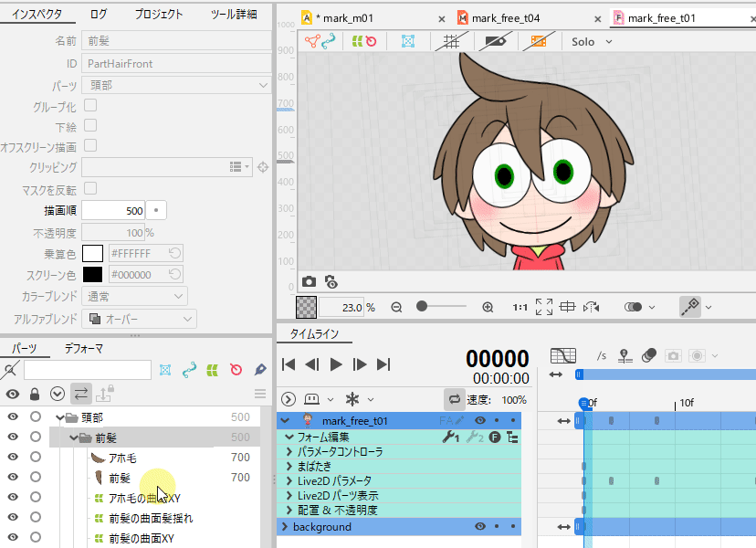756x548 pixels.
Task: Enable the グループ化 checkbox
Action: [x=90, y=106]
